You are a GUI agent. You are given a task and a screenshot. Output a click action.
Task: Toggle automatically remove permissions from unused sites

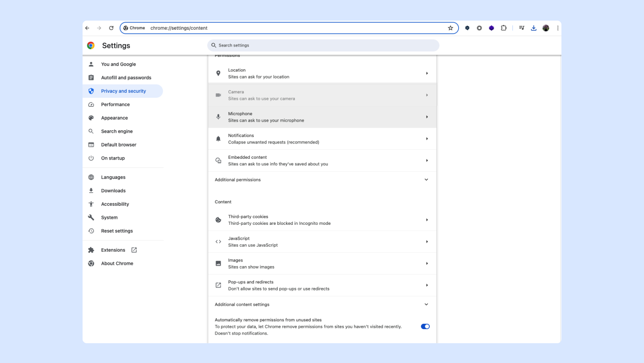[425, 326]
